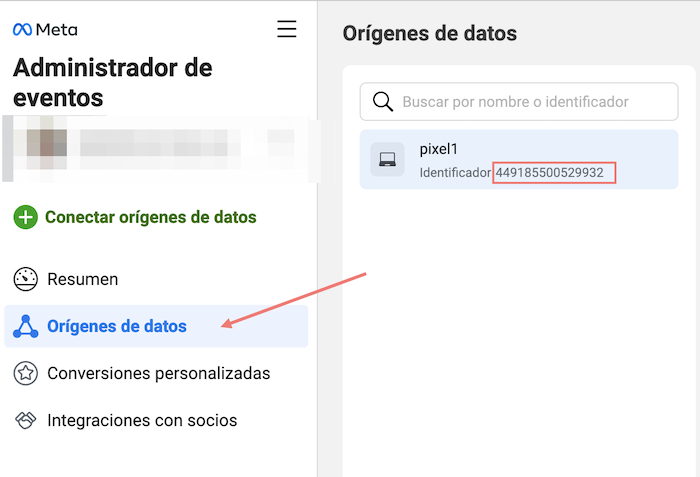Image resolution: width=700 pixels, height=477 pixels.
Task: Open Integraciones con socios
Action: point(142,420)
